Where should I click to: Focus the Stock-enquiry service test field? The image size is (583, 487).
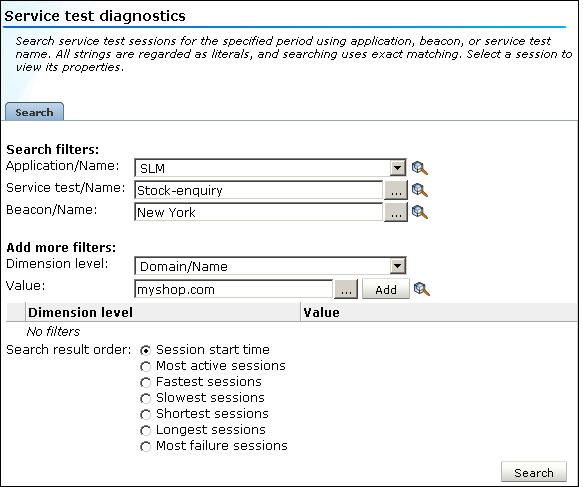(x=258, y=190)
